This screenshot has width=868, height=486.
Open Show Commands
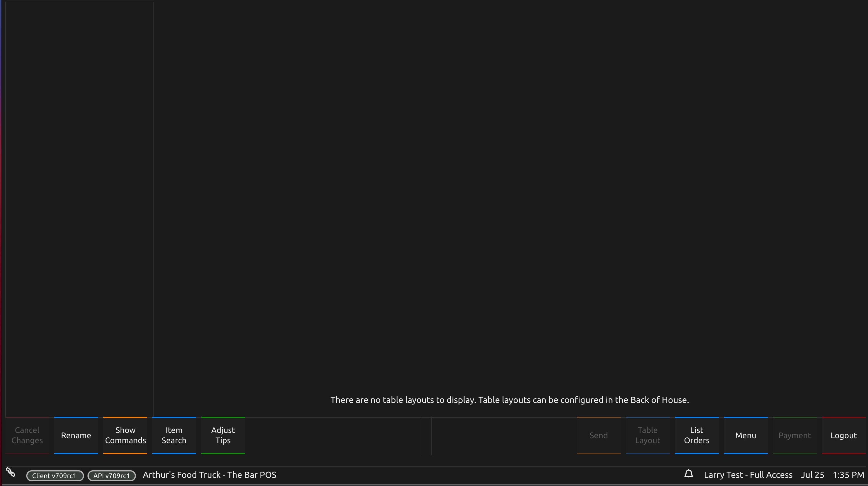[x=125, y=435]
